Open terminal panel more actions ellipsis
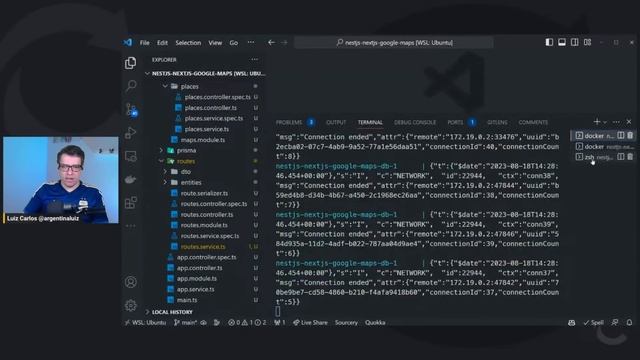Screen dimensions: 640x360 coord(616,122)
